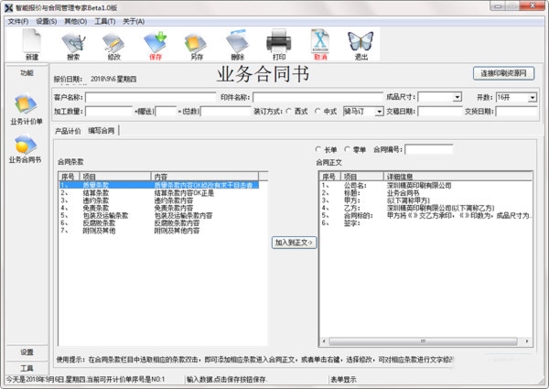Click the 取消 cancel toolbar icon
Screen dimensions: 549x389
320,44
